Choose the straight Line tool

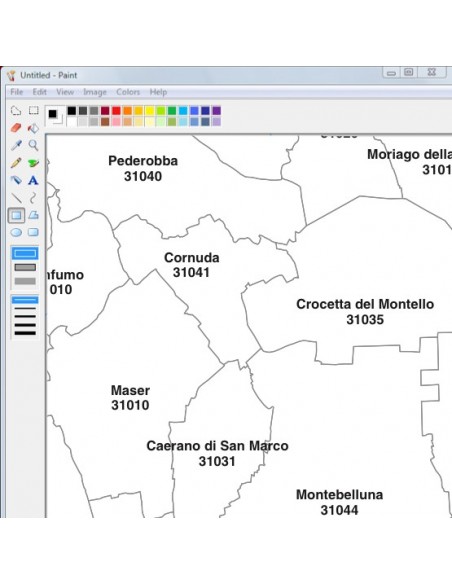tap(16, 198)
